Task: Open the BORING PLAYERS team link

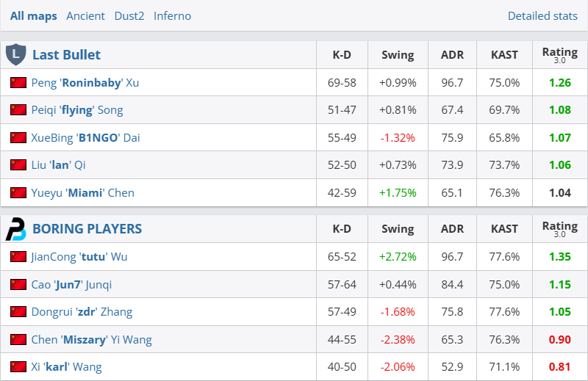Action: point(87,229)
